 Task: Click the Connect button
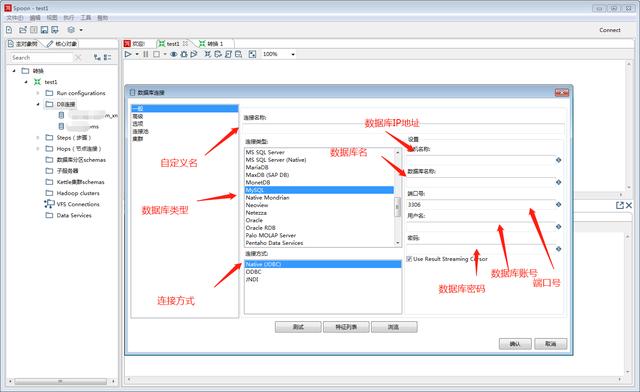click(x=610, y=30)
